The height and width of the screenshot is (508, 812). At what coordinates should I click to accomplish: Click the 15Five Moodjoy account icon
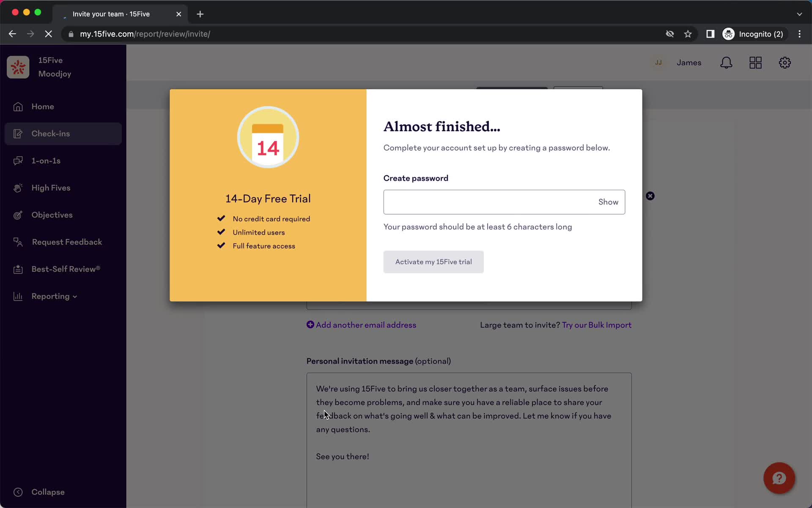tap(18, 67)
